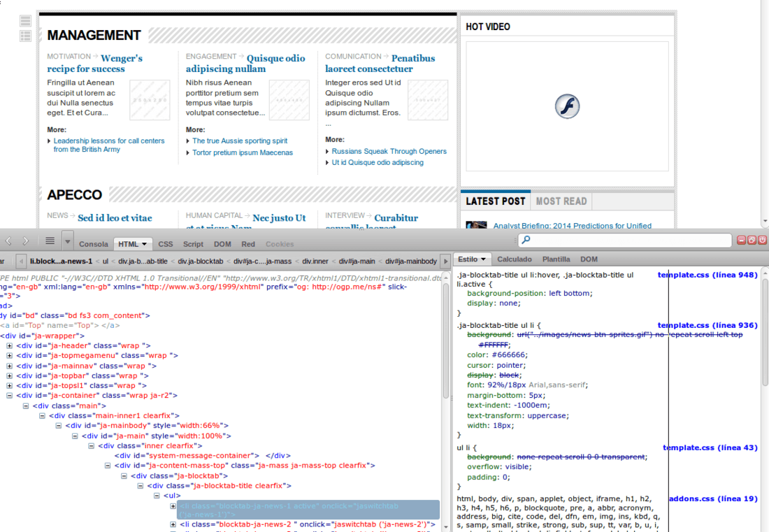Screen dimensions: 769x532
Task: Switch to the Script tab
Action: pos(193,244)
